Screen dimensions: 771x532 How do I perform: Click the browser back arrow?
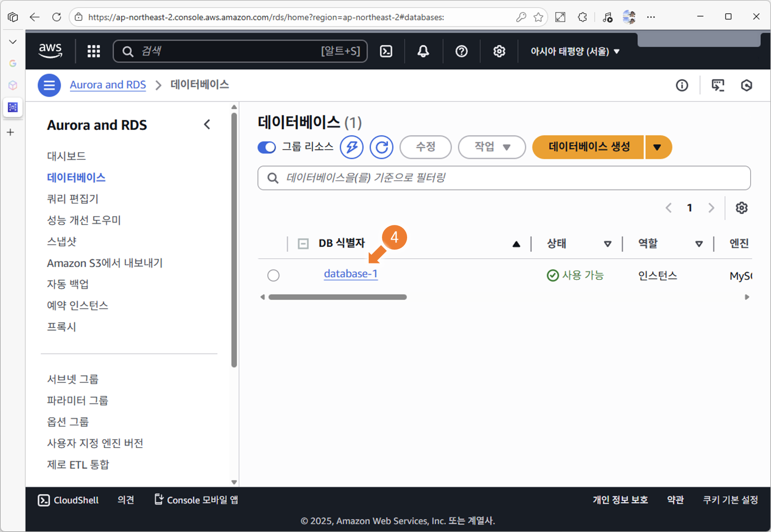point(35,17)
